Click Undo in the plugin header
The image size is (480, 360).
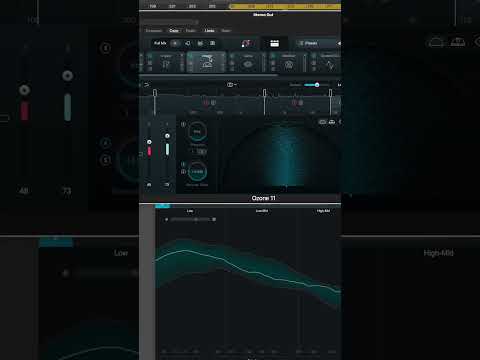click(x=209, y=31)
